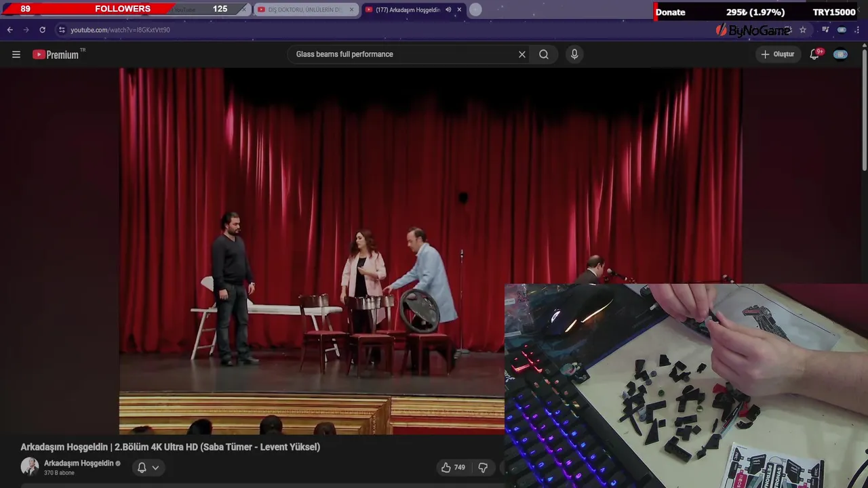Screen dimensions: 868x488
Task: Toggle subscription notification bell
Action: [x=142, y=468]
